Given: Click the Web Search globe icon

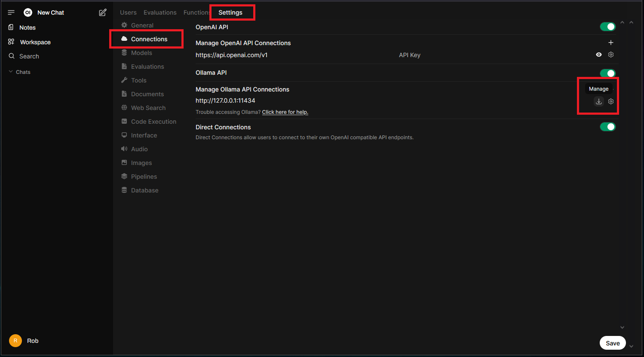Looking at the screenshot, I should [124, 107].
